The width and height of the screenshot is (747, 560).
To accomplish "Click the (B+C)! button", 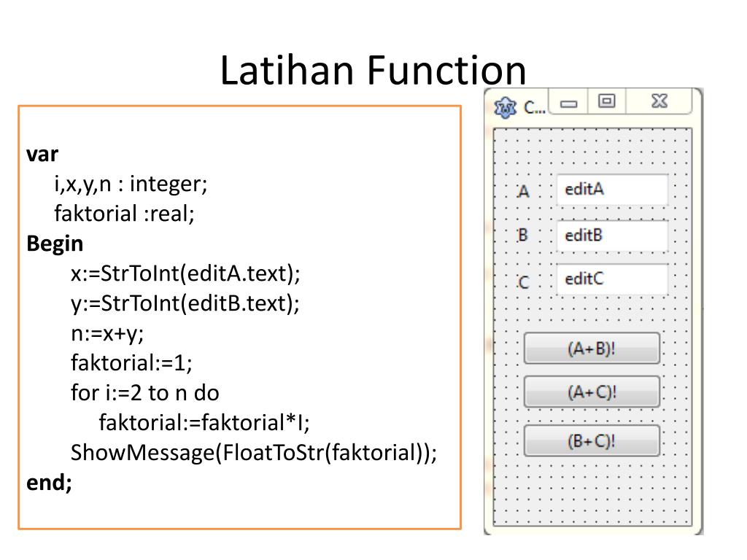I will coord(592,441).
